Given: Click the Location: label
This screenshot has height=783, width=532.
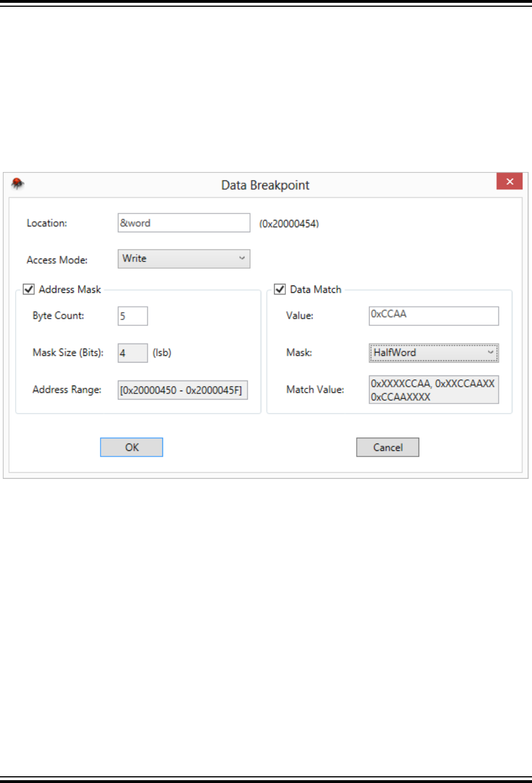Looking at the screenshot, I should coord(47,223).
